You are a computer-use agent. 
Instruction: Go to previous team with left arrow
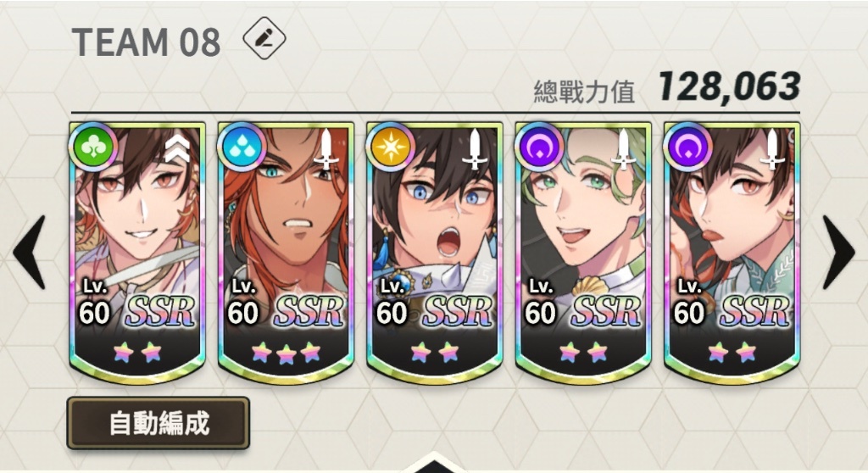[30, 252]
